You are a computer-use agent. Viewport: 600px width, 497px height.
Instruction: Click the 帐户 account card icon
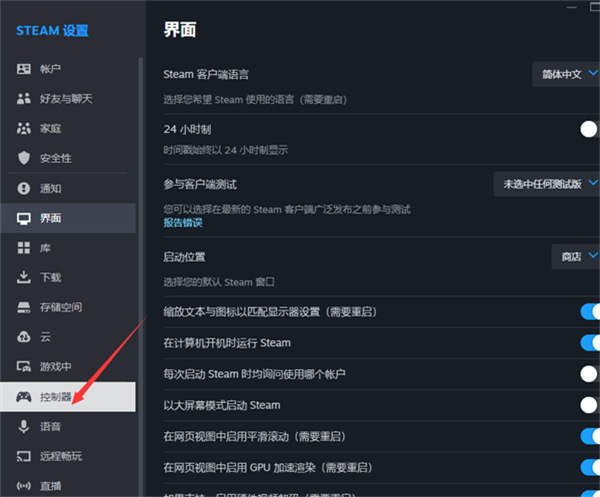coord(24,69)
